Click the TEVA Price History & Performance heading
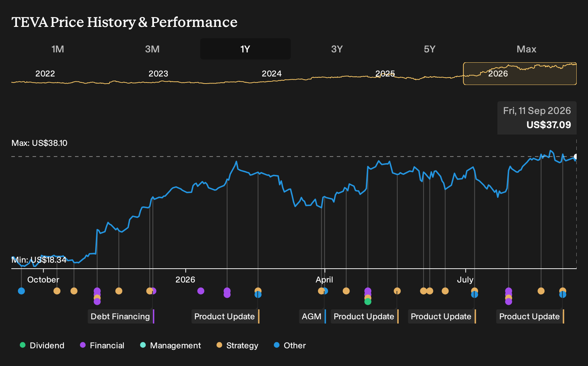588x366 pixels. pyautogui.click(x=125, y=22)
